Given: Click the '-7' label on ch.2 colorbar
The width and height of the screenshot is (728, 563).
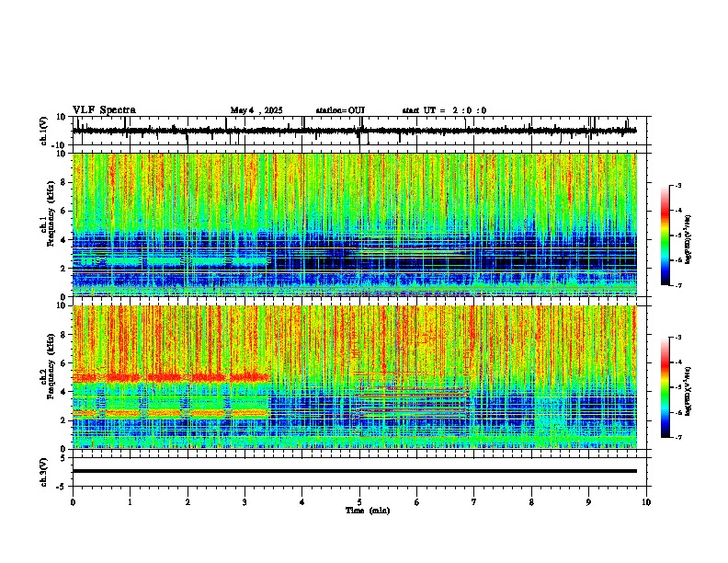Looking at the screenshot, I should coord(677,437).
